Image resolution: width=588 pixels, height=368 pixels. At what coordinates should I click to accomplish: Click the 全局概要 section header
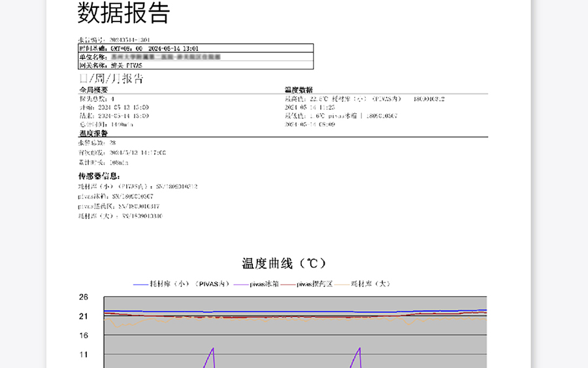(x=93, y=90)
